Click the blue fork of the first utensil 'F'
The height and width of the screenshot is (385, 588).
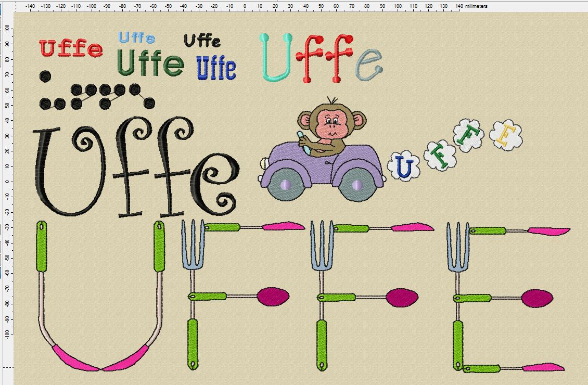coord(193,245)
